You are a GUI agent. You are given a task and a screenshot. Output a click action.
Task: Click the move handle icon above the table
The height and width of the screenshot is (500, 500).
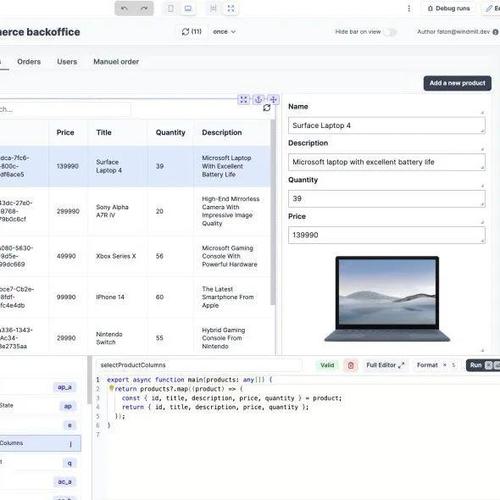click(273, 99)
